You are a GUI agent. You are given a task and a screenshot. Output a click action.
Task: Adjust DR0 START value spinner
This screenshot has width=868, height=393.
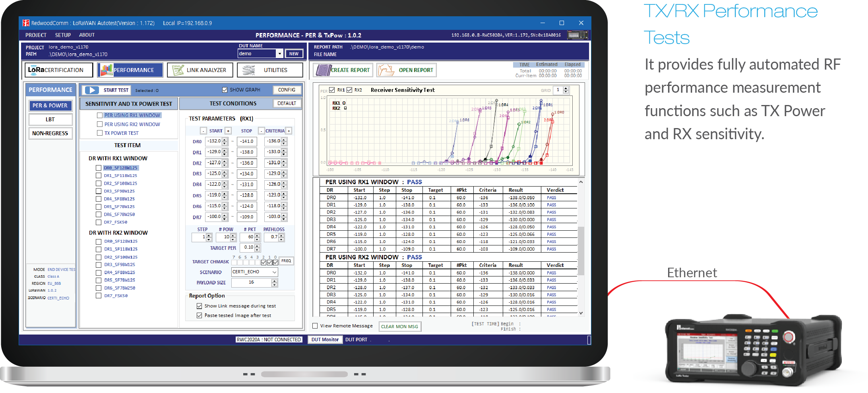(225, 141)
